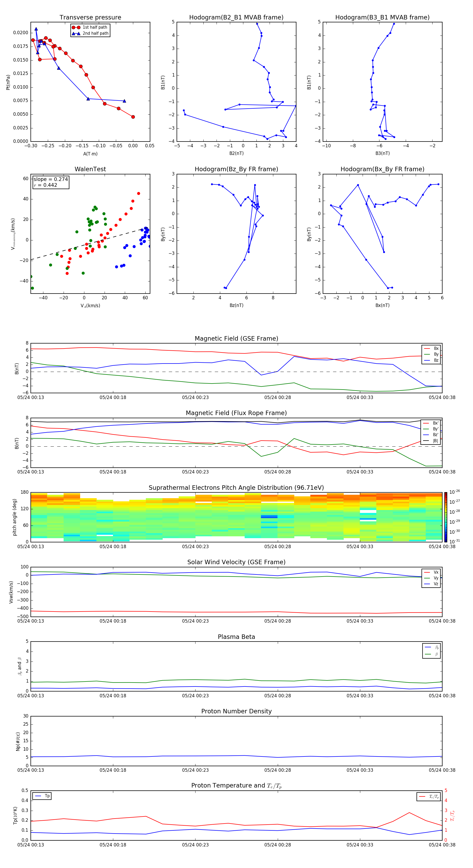Viewport: 473px width, 868px height.
Task: Click 'pitch angle (deg)' axis label
Action: (14, 517)
